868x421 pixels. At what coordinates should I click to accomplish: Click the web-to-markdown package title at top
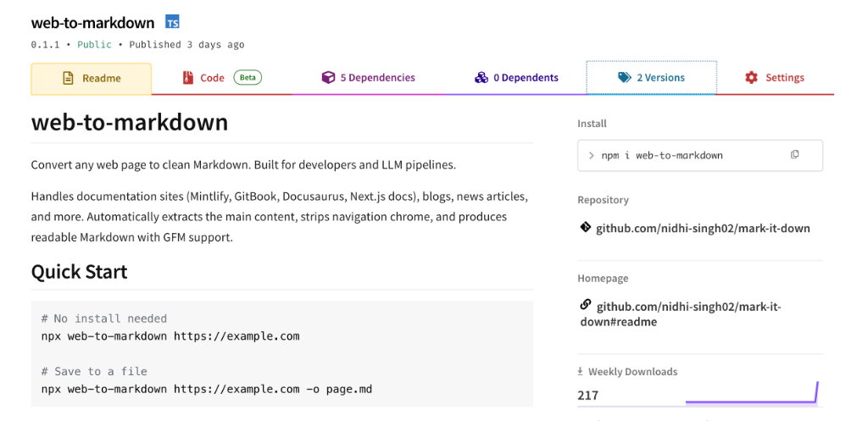pos(92,23)
